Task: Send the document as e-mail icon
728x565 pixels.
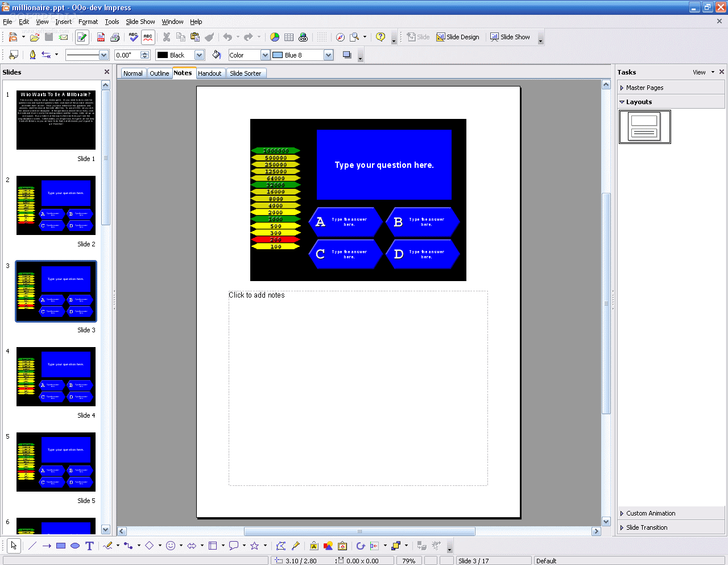Action: [x=64, y=37]
